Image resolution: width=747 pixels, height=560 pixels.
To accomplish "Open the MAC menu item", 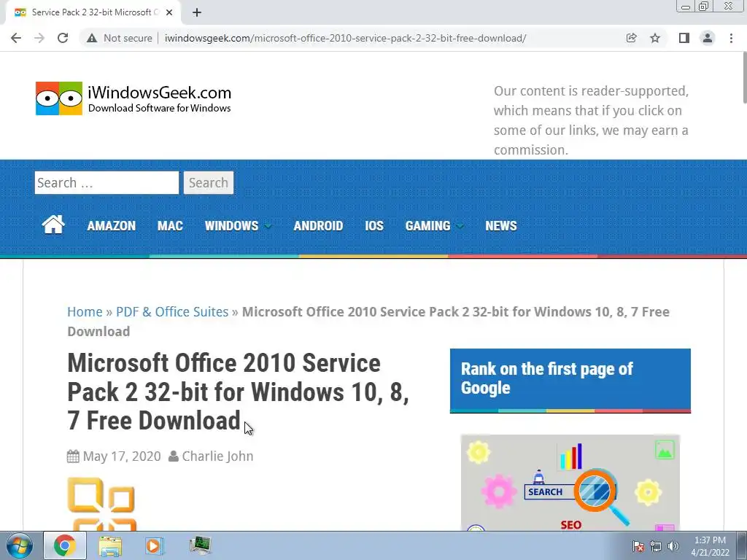I will tap(170, 226).
